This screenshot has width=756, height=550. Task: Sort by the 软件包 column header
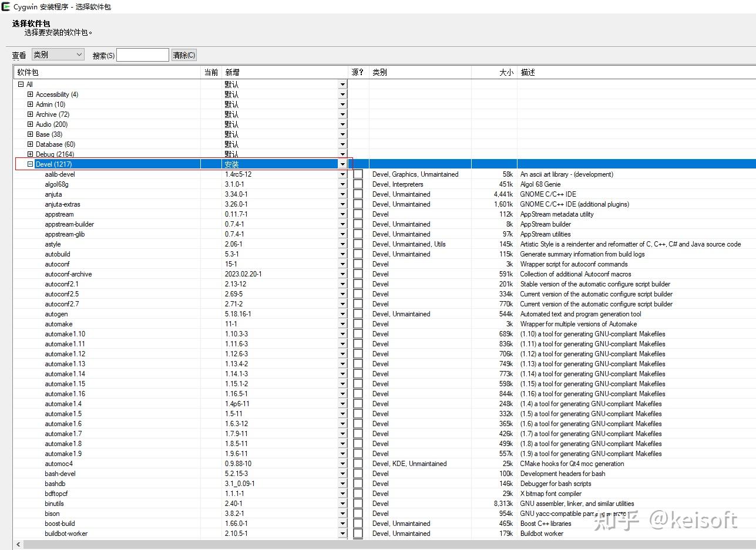coord(108,72)
